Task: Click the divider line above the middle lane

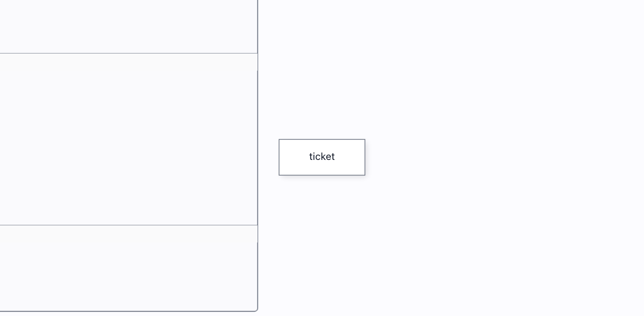Action: tap(129, 53)
